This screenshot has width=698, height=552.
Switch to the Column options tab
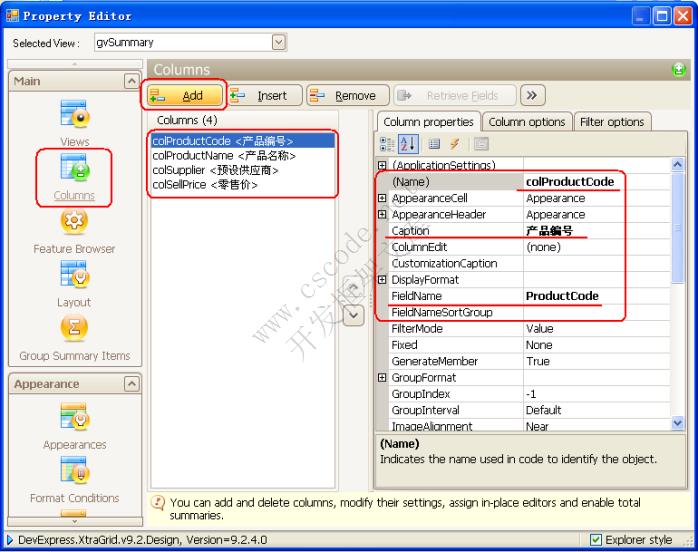[526, 122]
